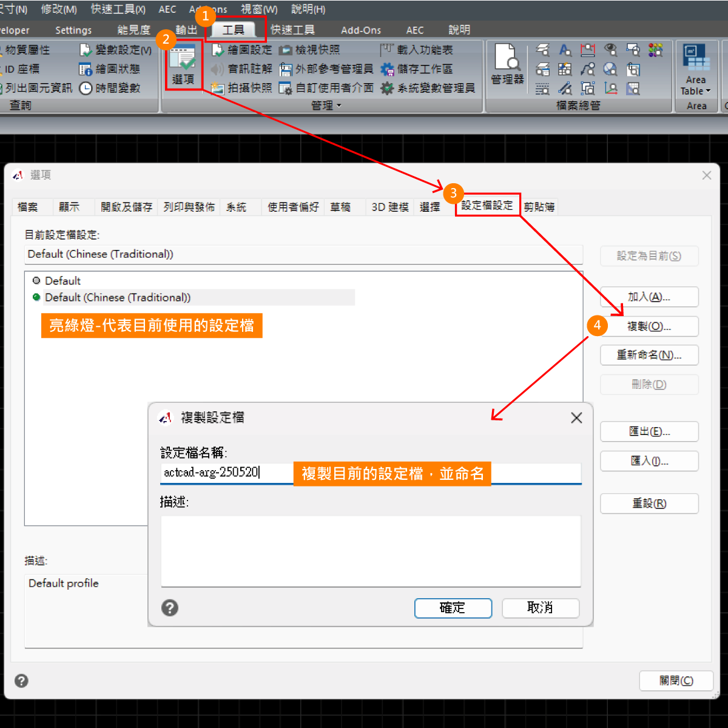
Task: Confirm with the 確定 button
Action: pyautogui.click(x=453, y=608)
